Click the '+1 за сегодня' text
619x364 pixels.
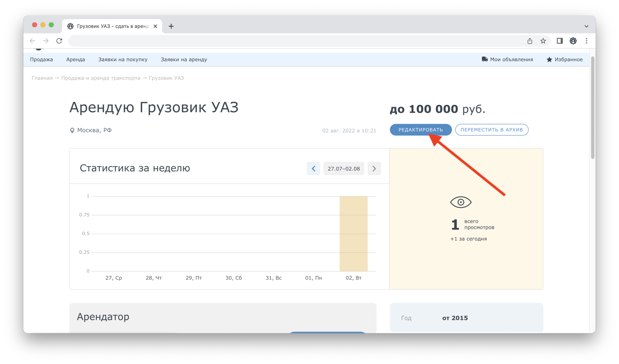[x=468, y=239]
